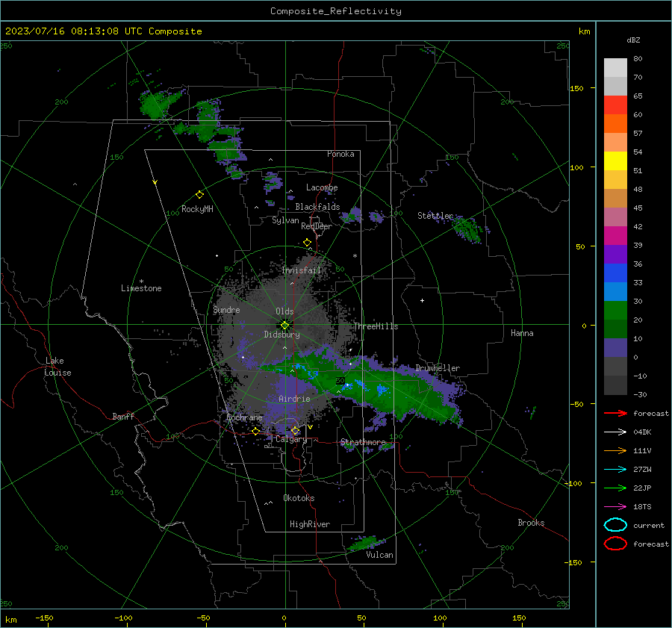
Task: Click the white 04DK arrow legend icon
Action: (x=615, y=432)
